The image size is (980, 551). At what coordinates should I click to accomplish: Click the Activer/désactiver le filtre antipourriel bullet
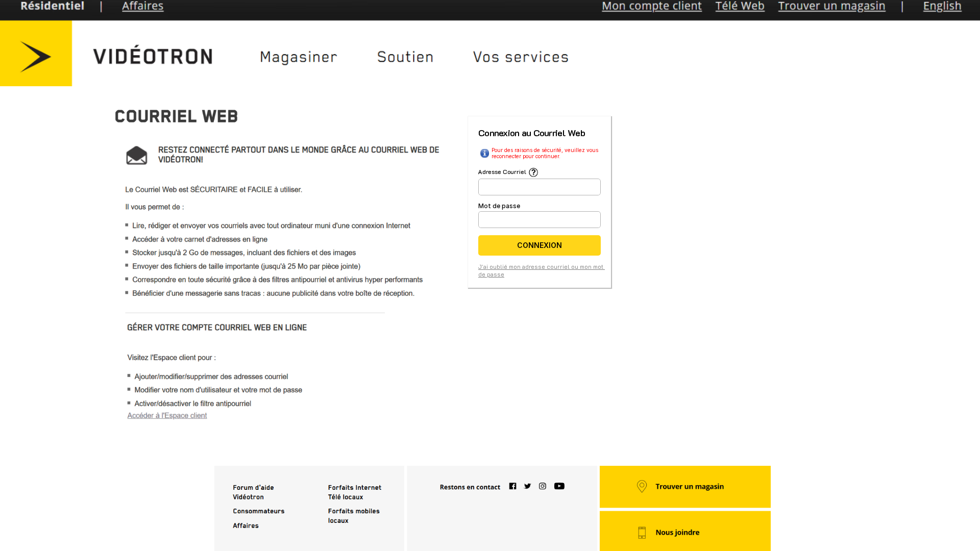coord(192,404)
